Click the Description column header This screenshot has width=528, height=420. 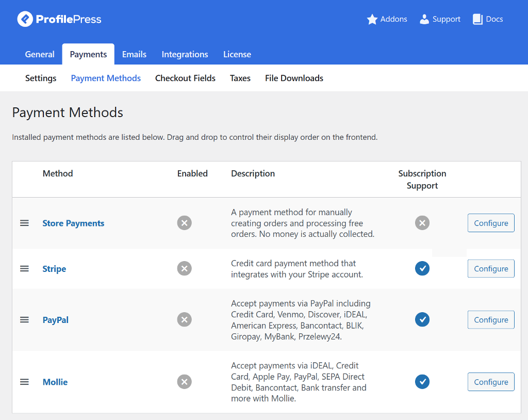click(x=253, y=173)
